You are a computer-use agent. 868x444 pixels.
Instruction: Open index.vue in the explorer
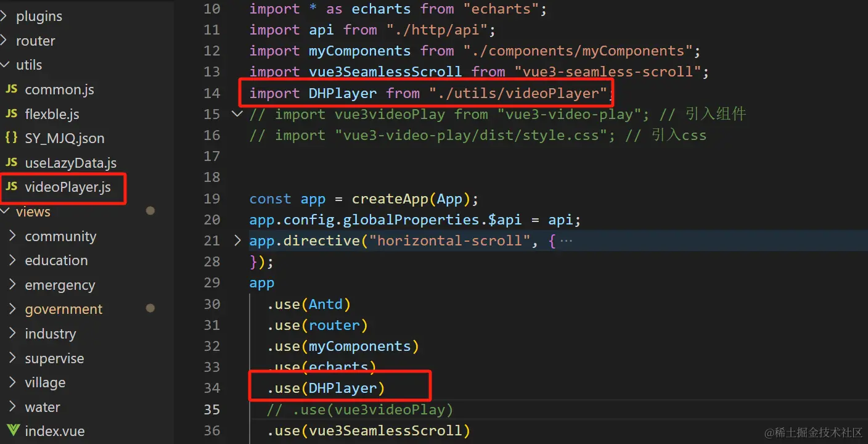tap(54, 432)
